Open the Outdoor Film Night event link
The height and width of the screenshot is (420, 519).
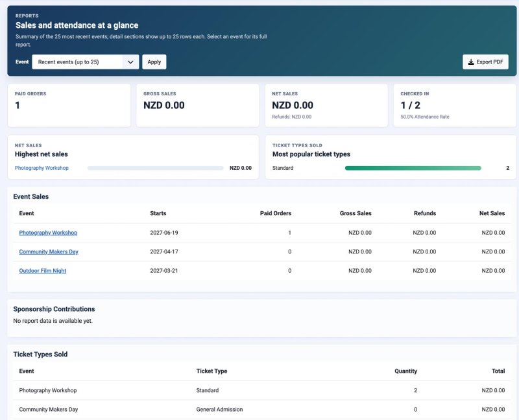coord(43,270)
